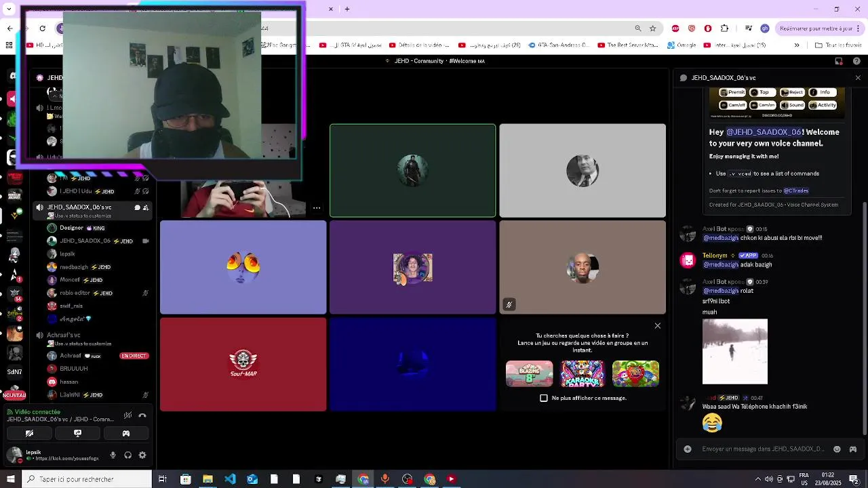
Task: Select participant tile with sunglasses avatar
Action: pos(243,268)
